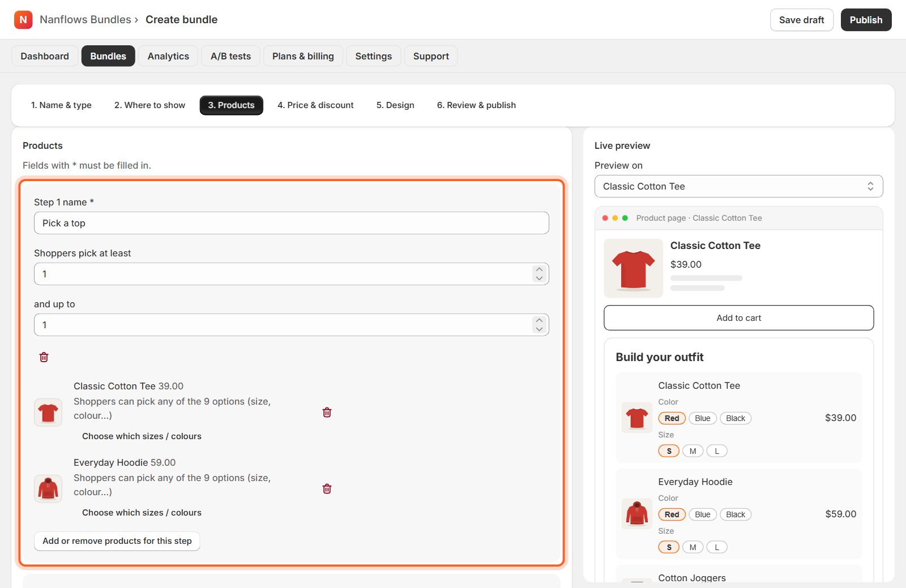This screenshot has height=588, width=906.
Task: Open the Settings tab
Action: tap(374, 56)
